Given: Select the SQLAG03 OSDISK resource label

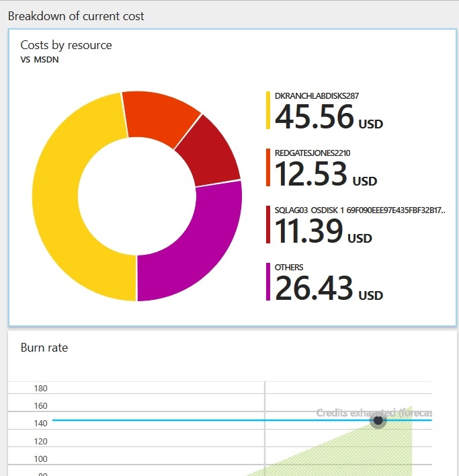Looking at the screenshot, I should pos(360,210).
